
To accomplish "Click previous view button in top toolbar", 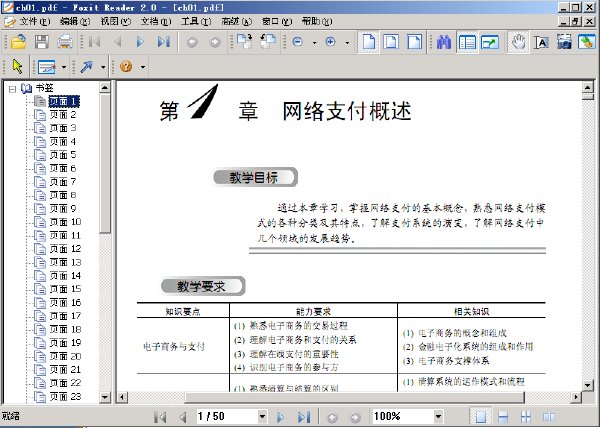I will point(192,42).
